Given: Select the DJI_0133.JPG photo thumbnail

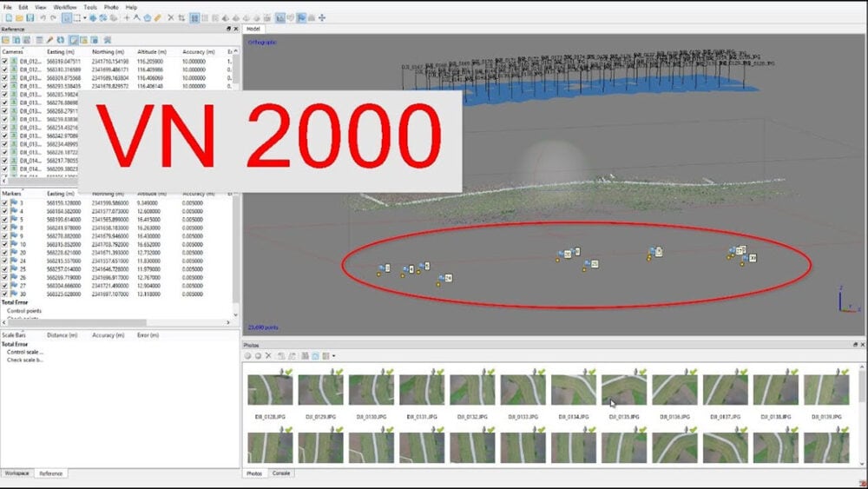Looking at the screenshot, I should (x=523, y=393).
